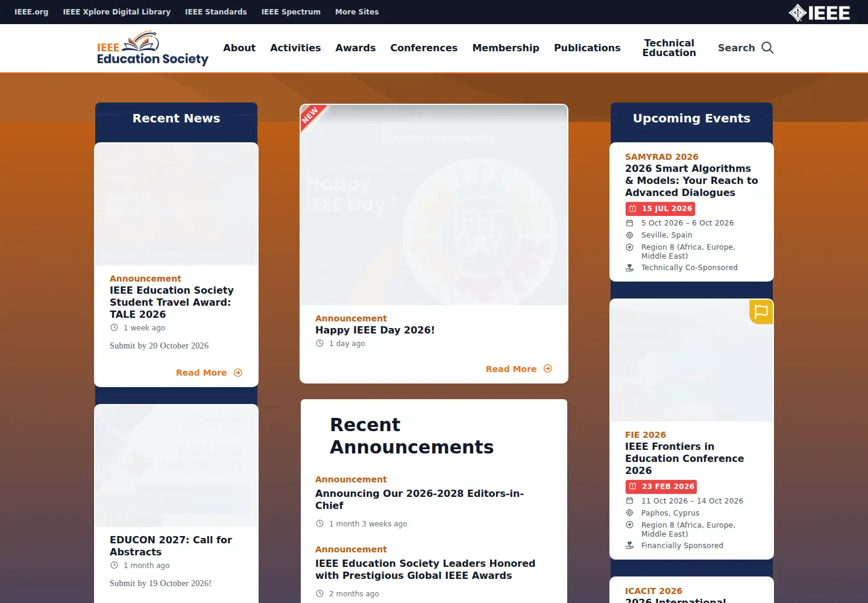Open the Membership menu
868x603 pixels.
click(x=506, y=48)
